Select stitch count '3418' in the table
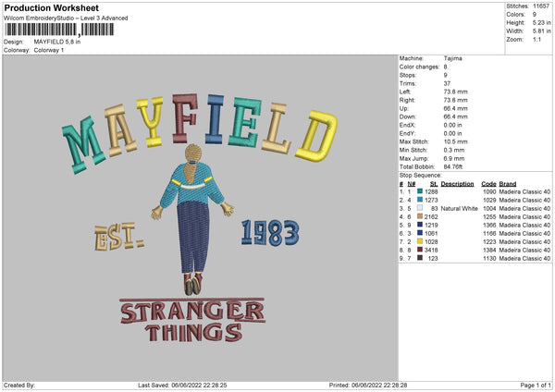The width and height of the screenshot is (555, 392). click(431, 251)
